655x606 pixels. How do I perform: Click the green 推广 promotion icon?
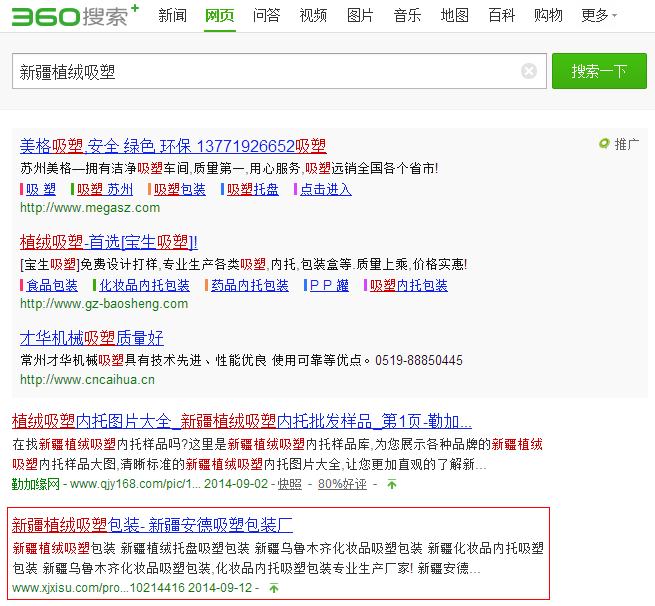pos(604,144)
